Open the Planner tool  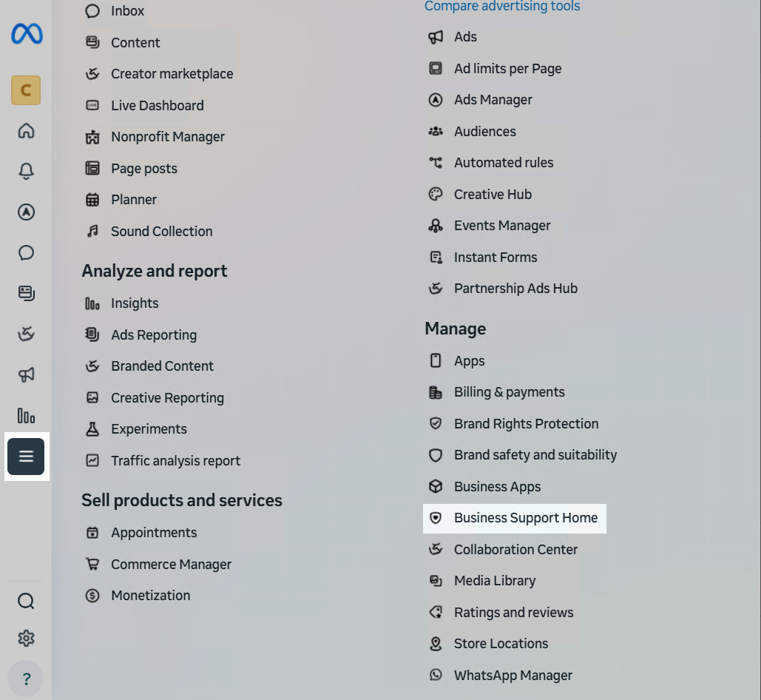(x=134, y=200)
